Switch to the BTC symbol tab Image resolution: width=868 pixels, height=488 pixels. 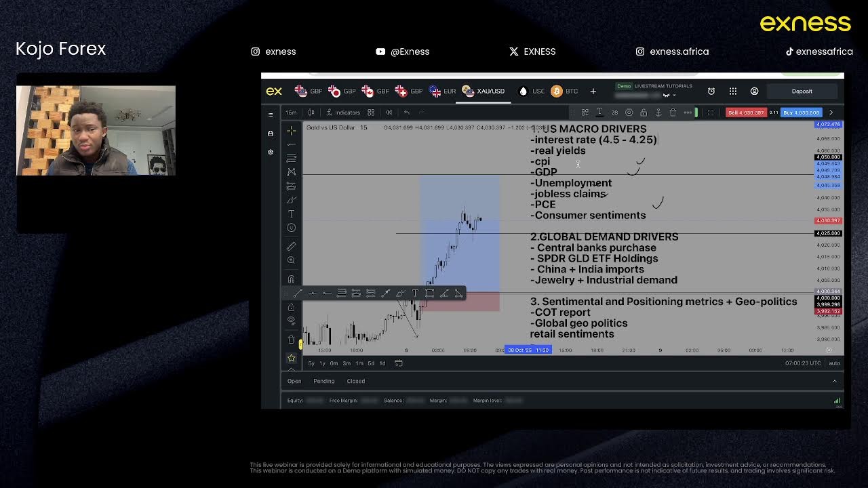tap(564, 91)
